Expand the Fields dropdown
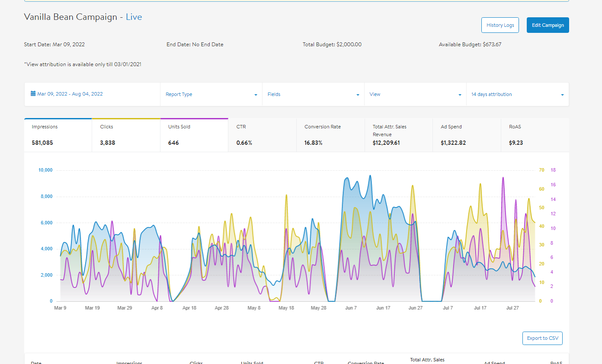 click(x=313, y=94)
